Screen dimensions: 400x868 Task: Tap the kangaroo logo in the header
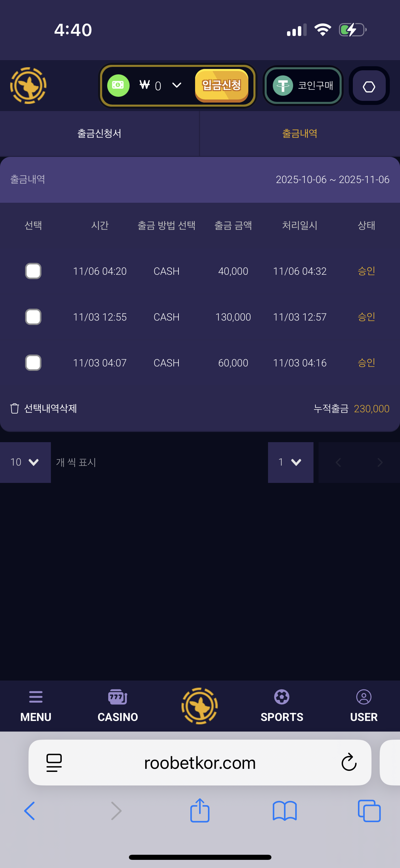pos(28,86)
